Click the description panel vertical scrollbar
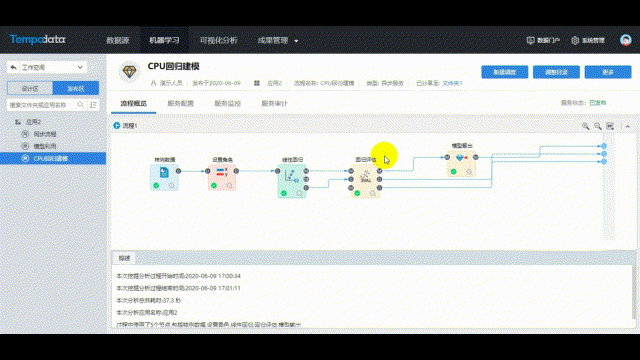640x360 pixels. [634, 292]
